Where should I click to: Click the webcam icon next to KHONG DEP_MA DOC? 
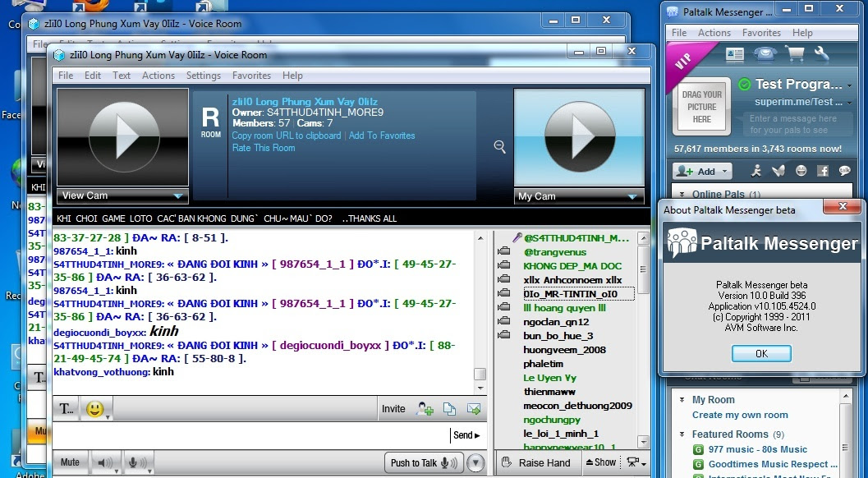pos(503,265)
